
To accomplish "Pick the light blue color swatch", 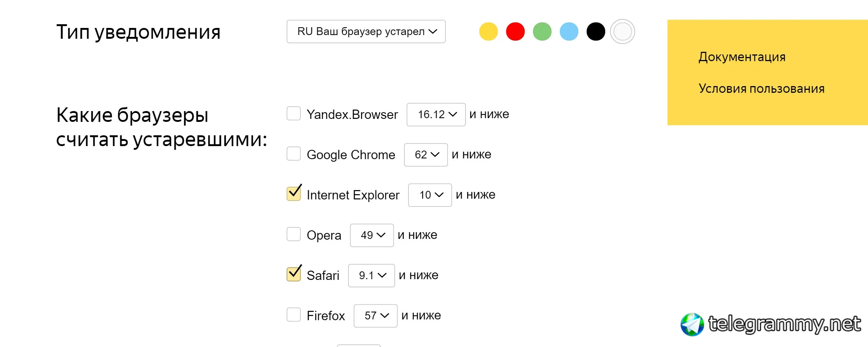I will [x=569, y=32].
